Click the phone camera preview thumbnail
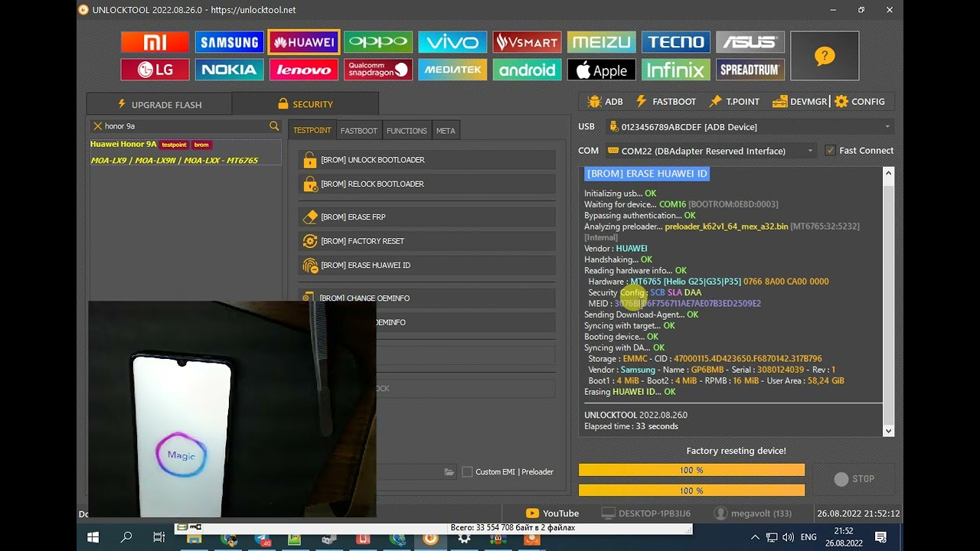 (232, 409)
